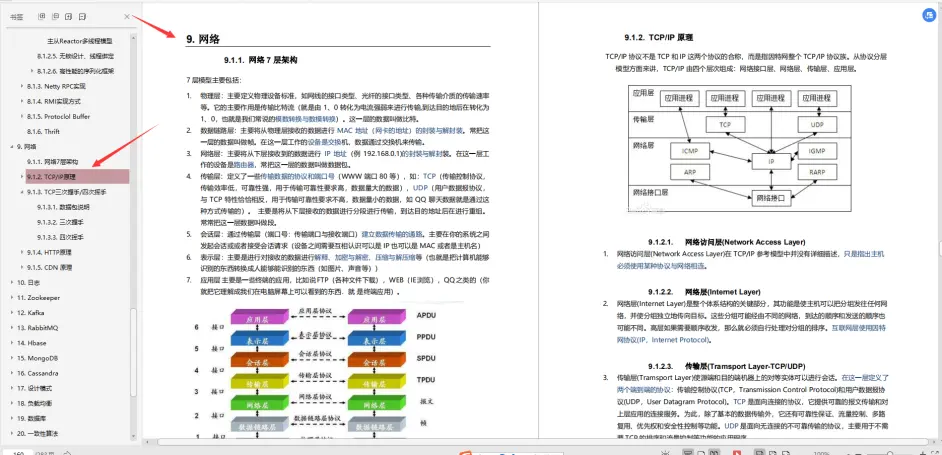The height and width of the screenshot is (455, 942).
Task: Click the add bookmark icon
Action: (69, 17)
